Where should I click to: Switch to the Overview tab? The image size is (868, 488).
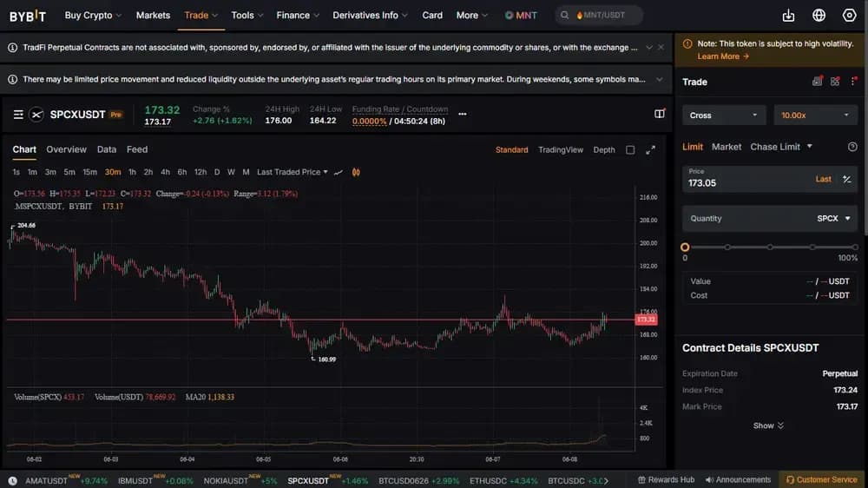(x=67, y=149)
